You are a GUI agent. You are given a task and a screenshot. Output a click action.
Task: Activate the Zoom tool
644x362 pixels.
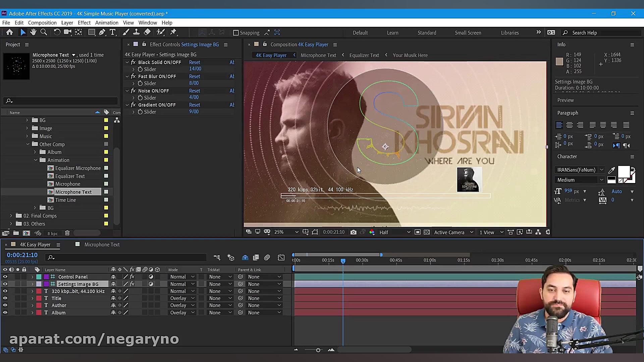click(44, 32)
